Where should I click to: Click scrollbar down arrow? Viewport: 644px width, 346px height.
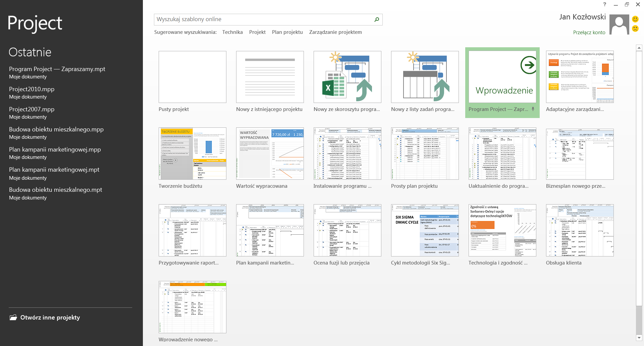639,338
